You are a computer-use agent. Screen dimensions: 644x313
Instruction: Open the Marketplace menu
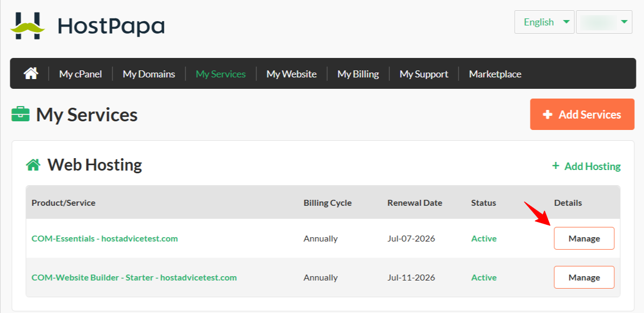pyautogui.click(x=495, y=74)
